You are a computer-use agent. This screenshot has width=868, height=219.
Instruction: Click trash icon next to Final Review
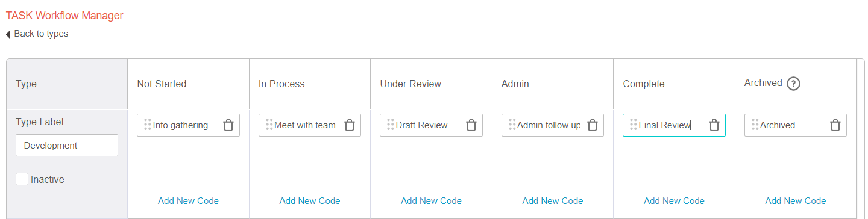(x=714, y=125)
